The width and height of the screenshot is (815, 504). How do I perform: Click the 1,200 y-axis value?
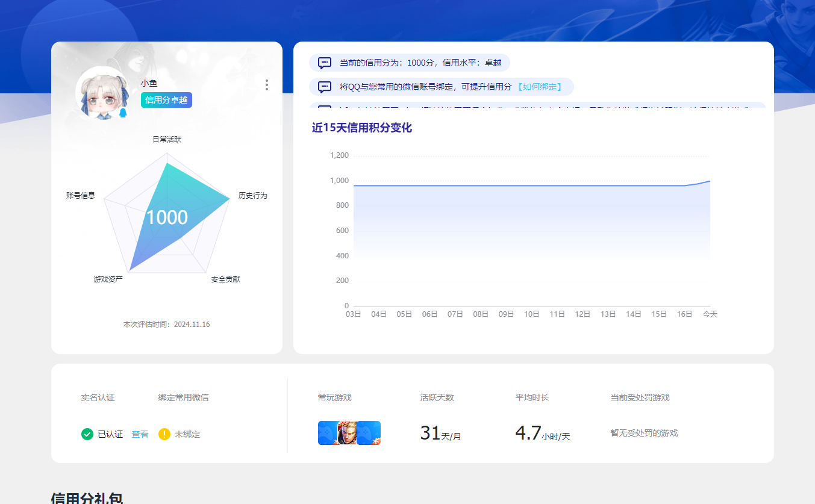(x=339, y=155)
